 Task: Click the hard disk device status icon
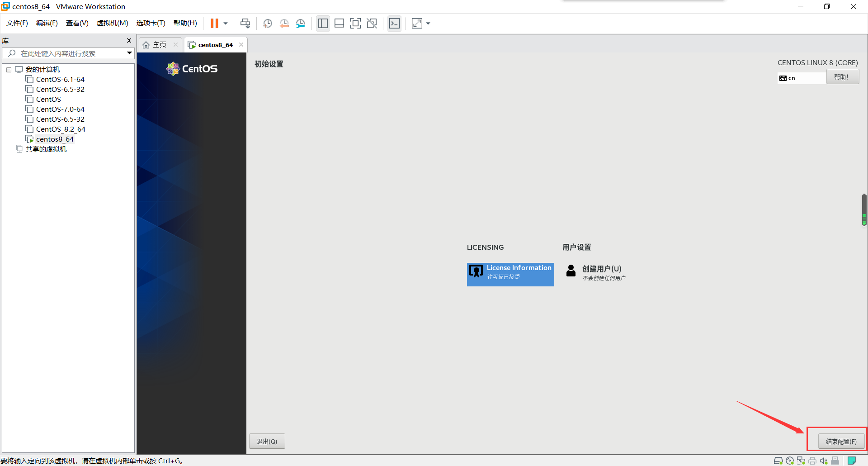click(778, 461)
